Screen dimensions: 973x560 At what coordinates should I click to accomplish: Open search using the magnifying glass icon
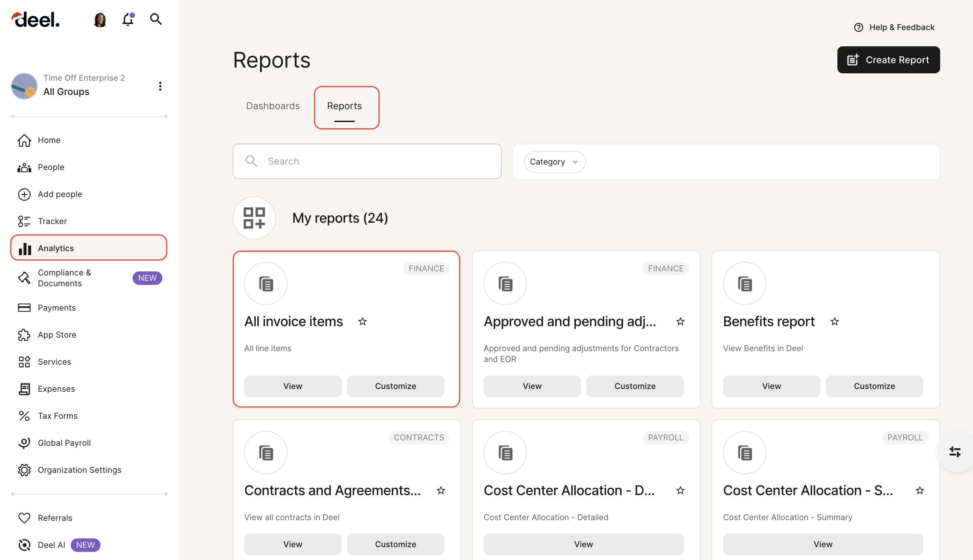[156, 19]
